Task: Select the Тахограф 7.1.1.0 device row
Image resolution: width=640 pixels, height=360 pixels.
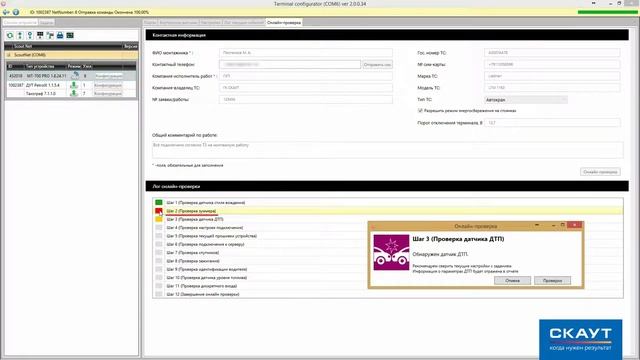Action: coord(71,93)
